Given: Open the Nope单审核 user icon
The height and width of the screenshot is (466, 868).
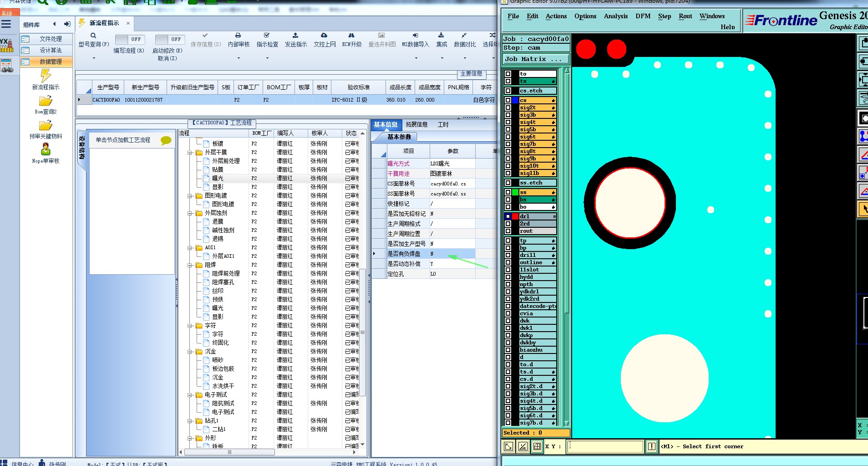Looking at the screenshot, I should click(x=46, y=149).
